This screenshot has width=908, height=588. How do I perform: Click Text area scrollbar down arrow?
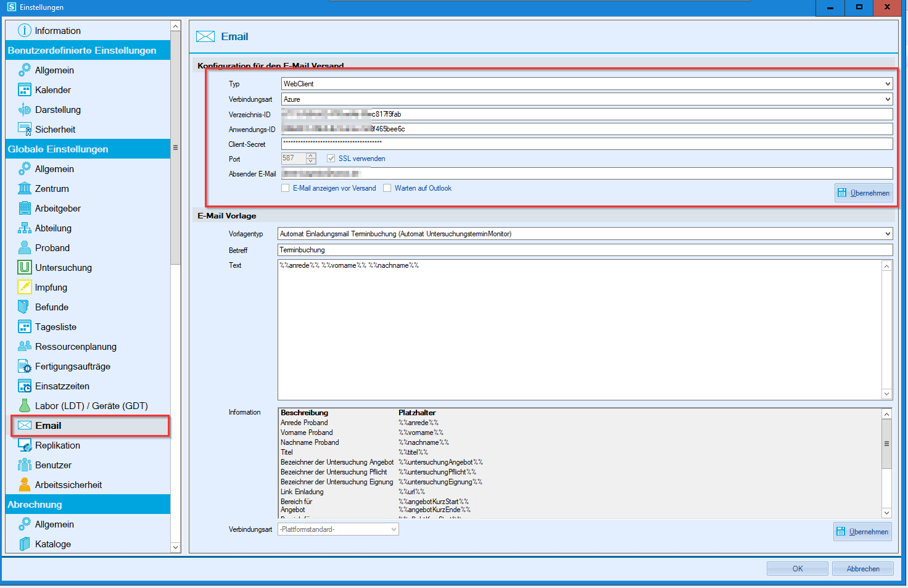pyautogui.click(x=886, y=394)
